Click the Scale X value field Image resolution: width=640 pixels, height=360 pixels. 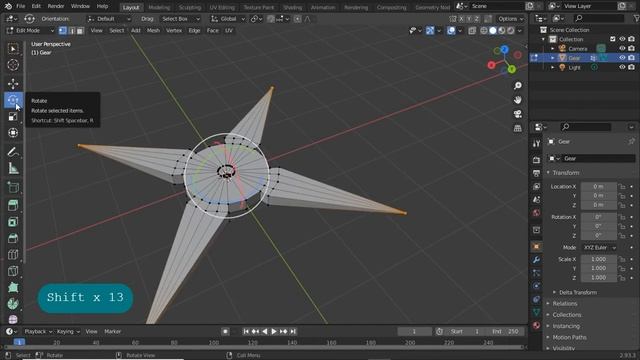tap(598, 259)
